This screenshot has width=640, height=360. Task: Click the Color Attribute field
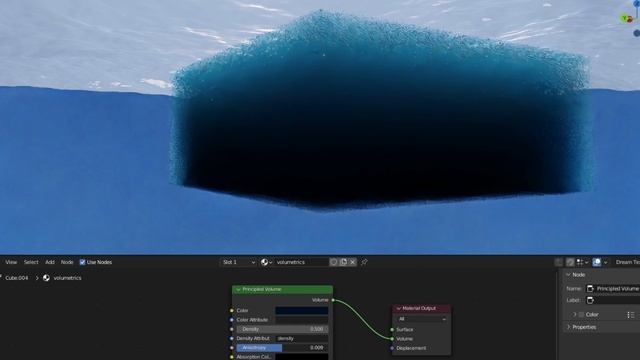(302, 320)
